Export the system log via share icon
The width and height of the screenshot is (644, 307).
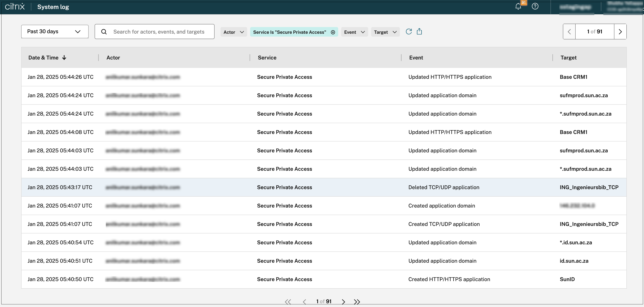pos(419,32)
